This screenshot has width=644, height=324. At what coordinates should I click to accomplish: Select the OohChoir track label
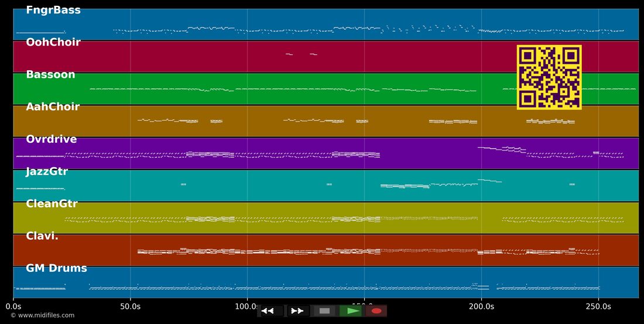(x=53, y=42)
